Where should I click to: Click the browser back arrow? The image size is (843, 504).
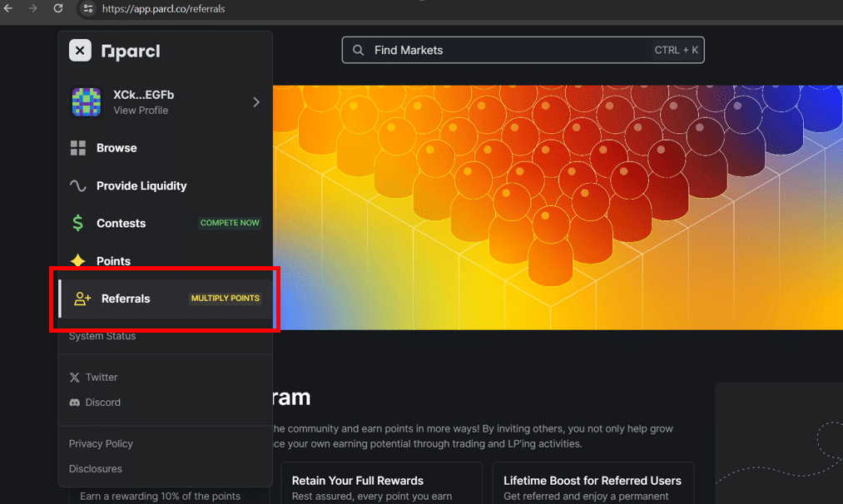click(8, 8)
